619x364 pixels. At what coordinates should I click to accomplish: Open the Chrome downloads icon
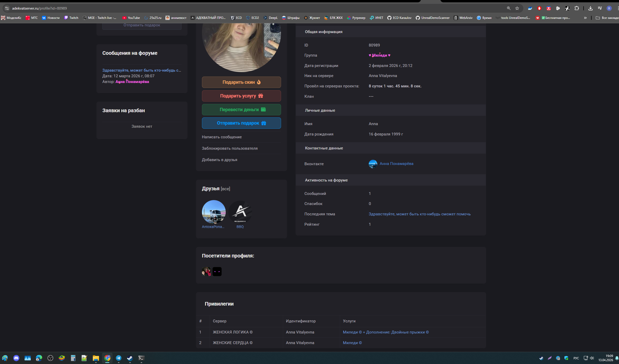pos(590,8)
